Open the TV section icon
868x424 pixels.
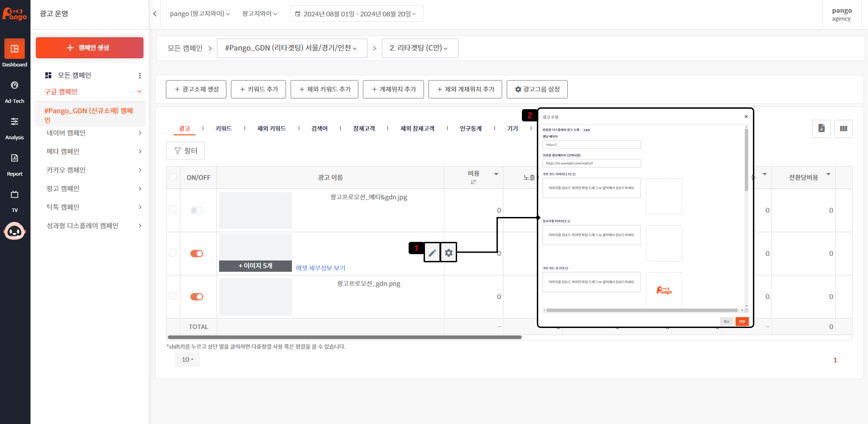pos(14,194)
